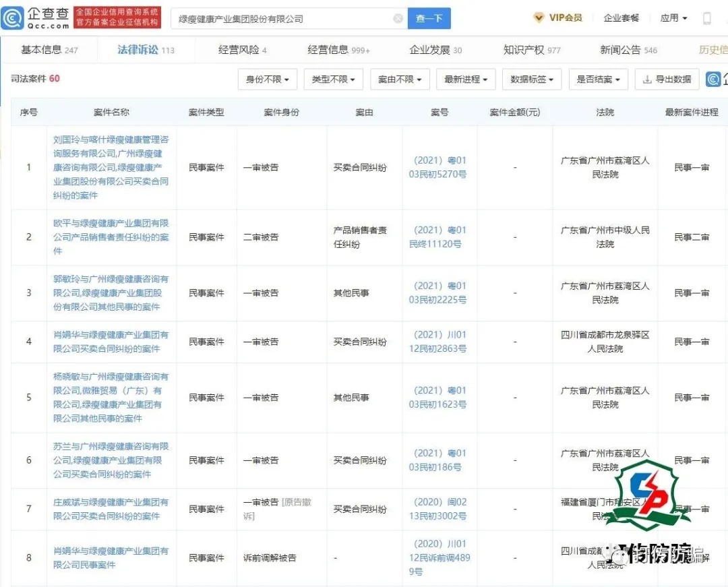Click the 企查查 logo icon

click(12, 18)
